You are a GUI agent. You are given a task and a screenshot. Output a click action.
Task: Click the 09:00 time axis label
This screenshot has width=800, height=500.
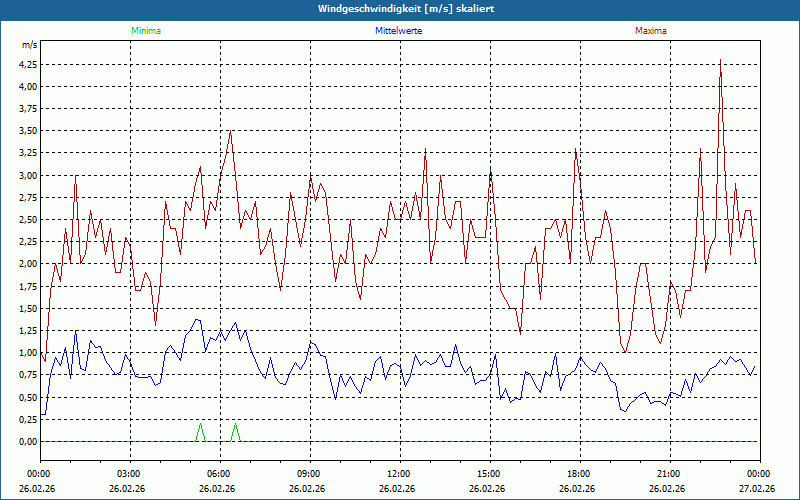[310, 474]
